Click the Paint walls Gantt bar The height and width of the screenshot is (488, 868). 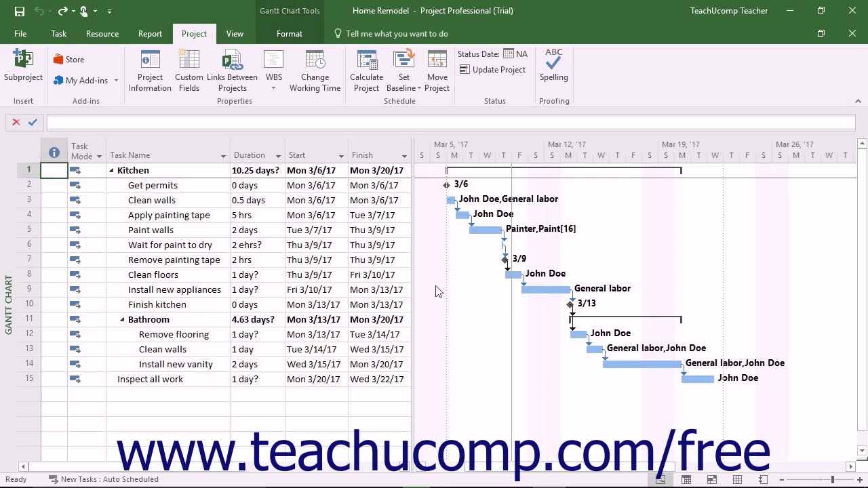pos(486,230)
